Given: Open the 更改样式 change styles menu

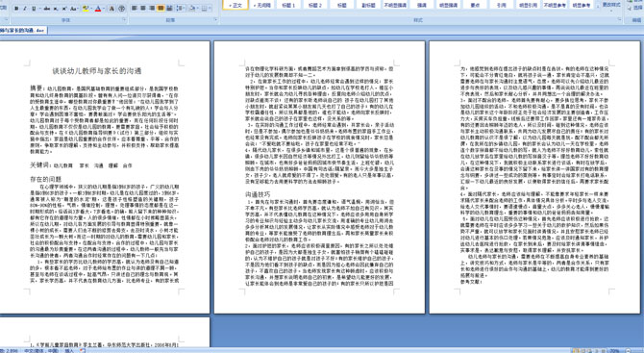Looking at the screenshot, I should [611, 5].
